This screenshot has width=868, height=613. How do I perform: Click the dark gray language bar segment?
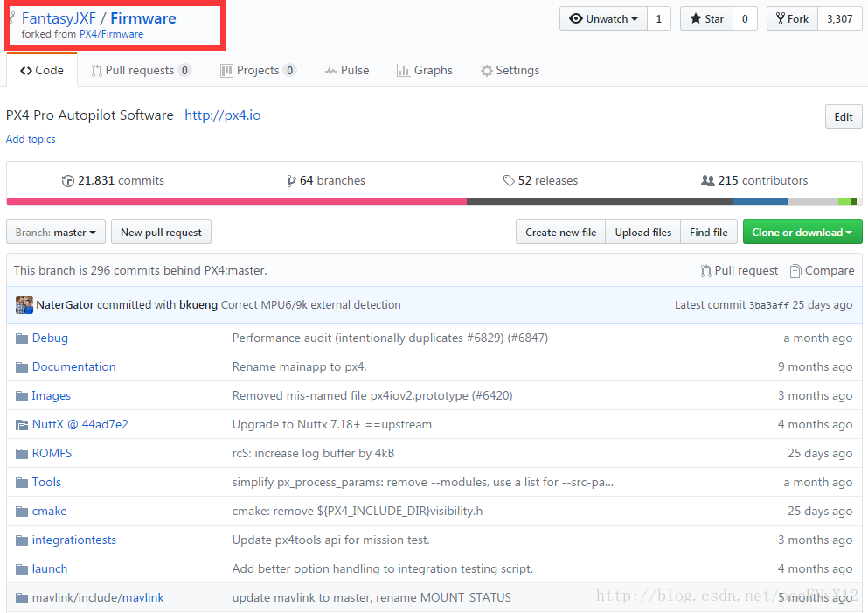(600, 202)
